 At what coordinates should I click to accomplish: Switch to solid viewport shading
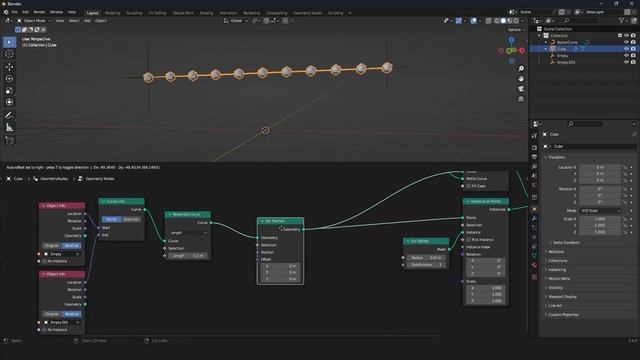coord(503,20)
